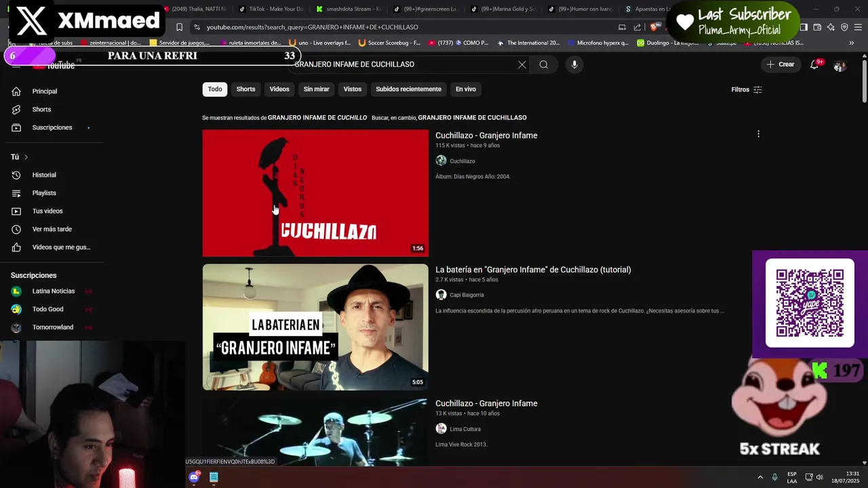Open the account avatar menu

pyautogui.click(x=840, y=65)
